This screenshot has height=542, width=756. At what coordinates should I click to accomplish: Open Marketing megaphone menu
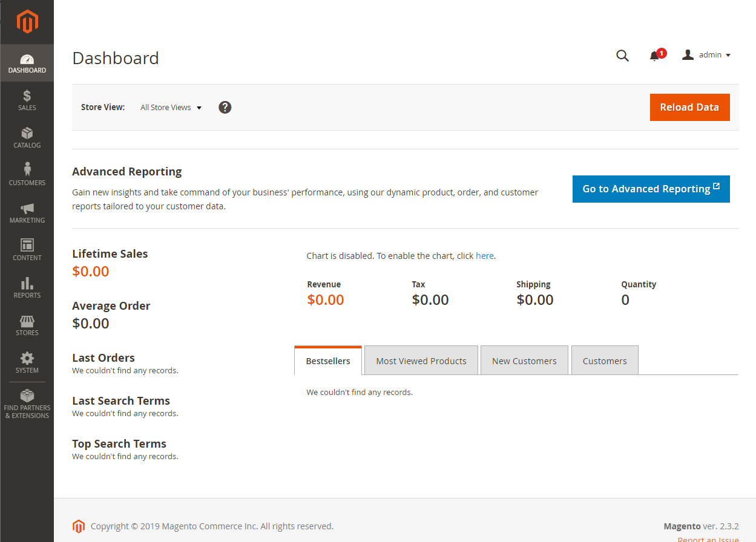[x=27, y=212]
